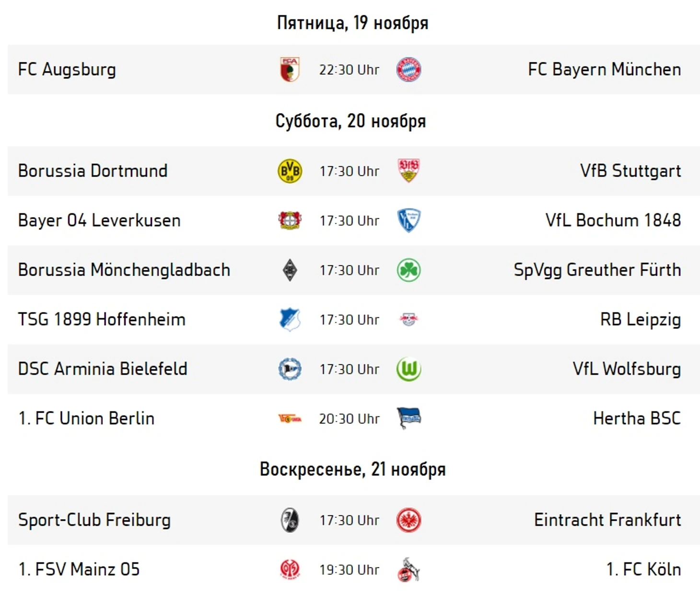Click the VfL Bochum blue crest
This screenshot has width=700, height=591.
(408, 220)
